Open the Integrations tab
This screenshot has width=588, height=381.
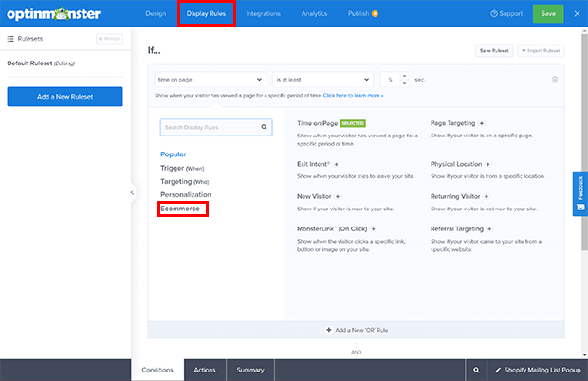pyautogui.click(x=264, y=14)
